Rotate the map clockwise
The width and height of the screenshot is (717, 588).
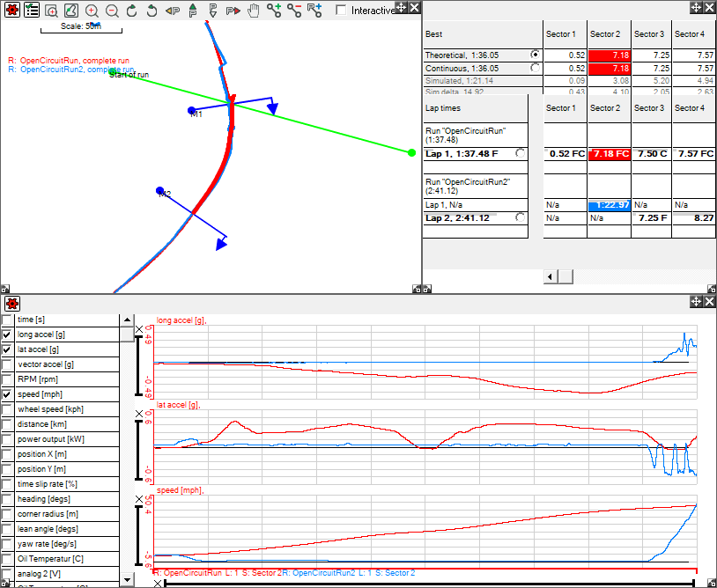pyautogui.click(x=132, y=11)
